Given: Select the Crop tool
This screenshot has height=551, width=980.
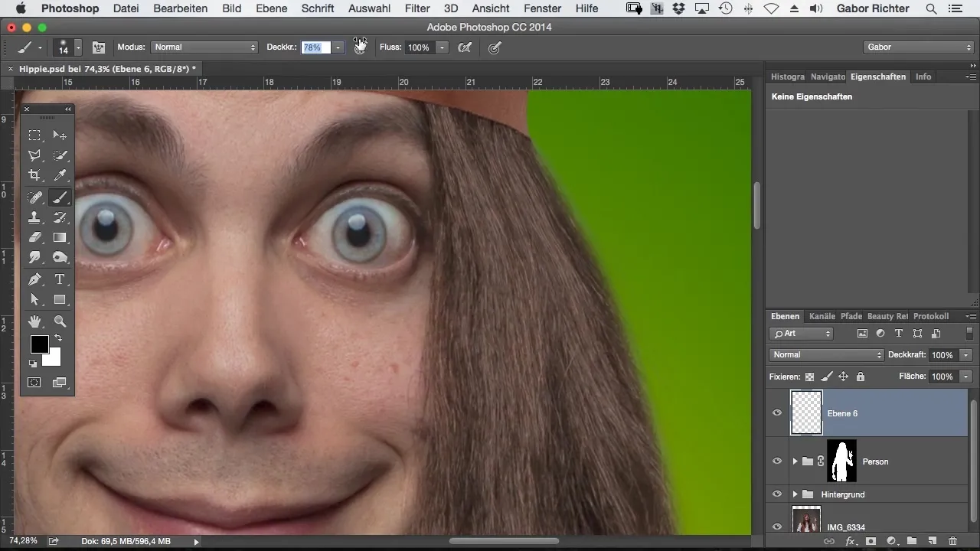Looking at the screenshot, I should [34, 175].
